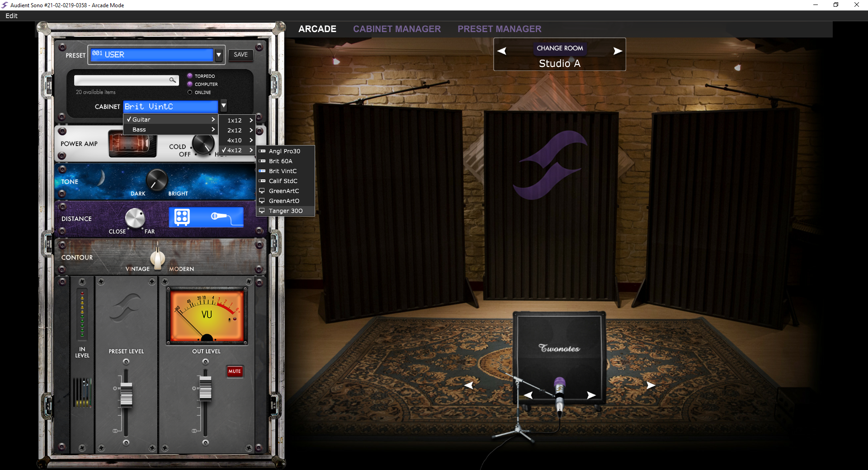The width and height of the screenshot is (868, 470).
Task: Open the Edit menu
Action: (11, 15)
